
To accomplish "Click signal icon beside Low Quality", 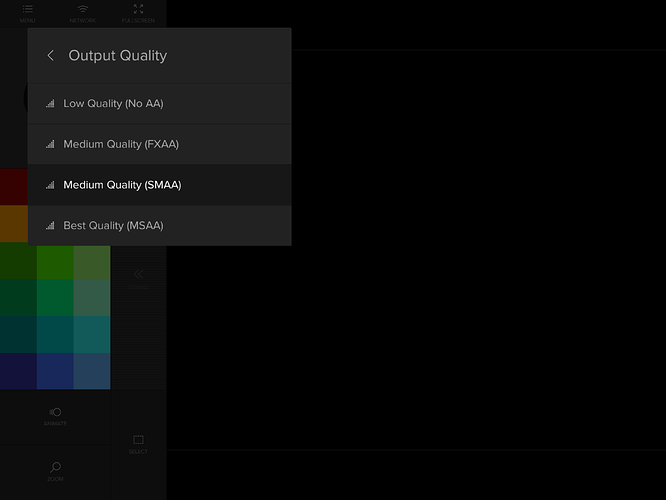I will (x=50, y=103).
